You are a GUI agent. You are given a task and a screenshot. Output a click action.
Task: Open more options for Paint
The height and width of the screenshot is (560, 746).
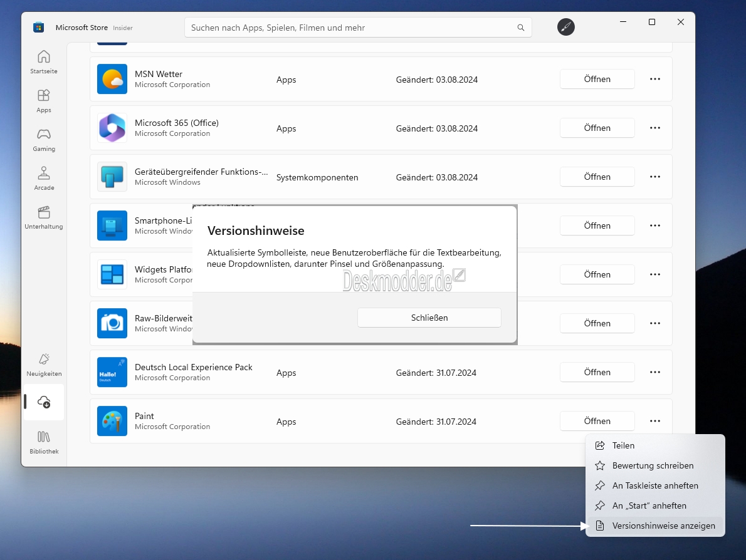655,421
